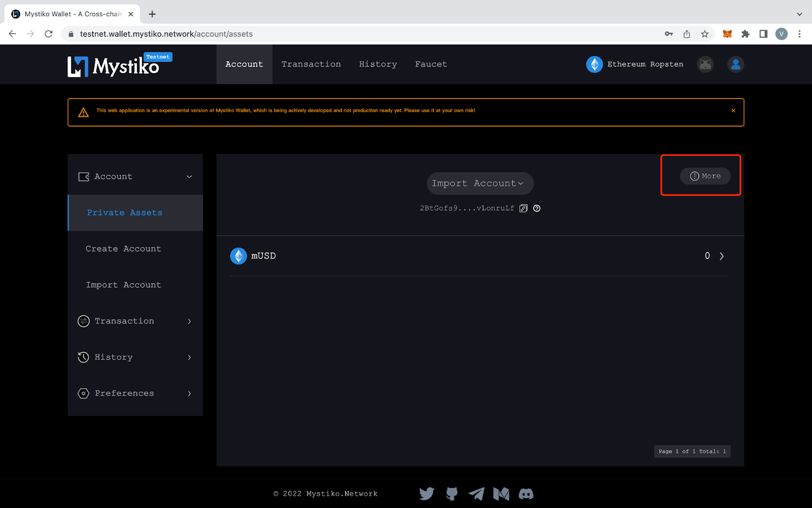Open the Import Account dropdown
Viewport: 812px width, 508px height.
coord(480,183)
